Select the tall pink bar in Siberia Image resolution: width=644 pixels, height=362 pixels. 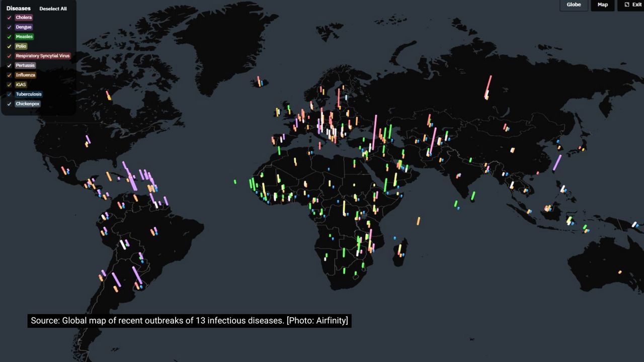[x=488, y=86]
